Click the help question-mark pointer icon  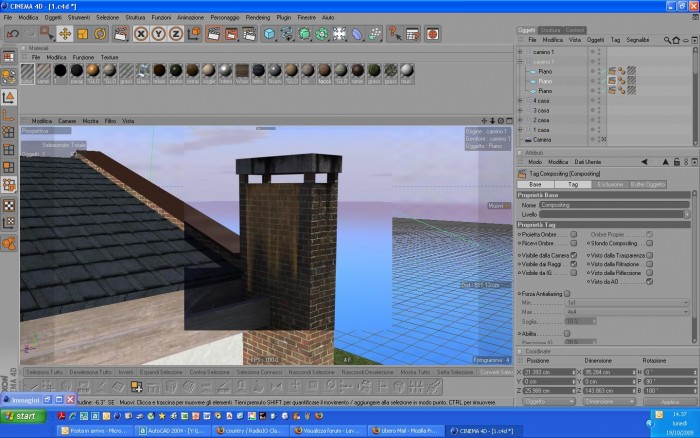click(x=395, y=34)
